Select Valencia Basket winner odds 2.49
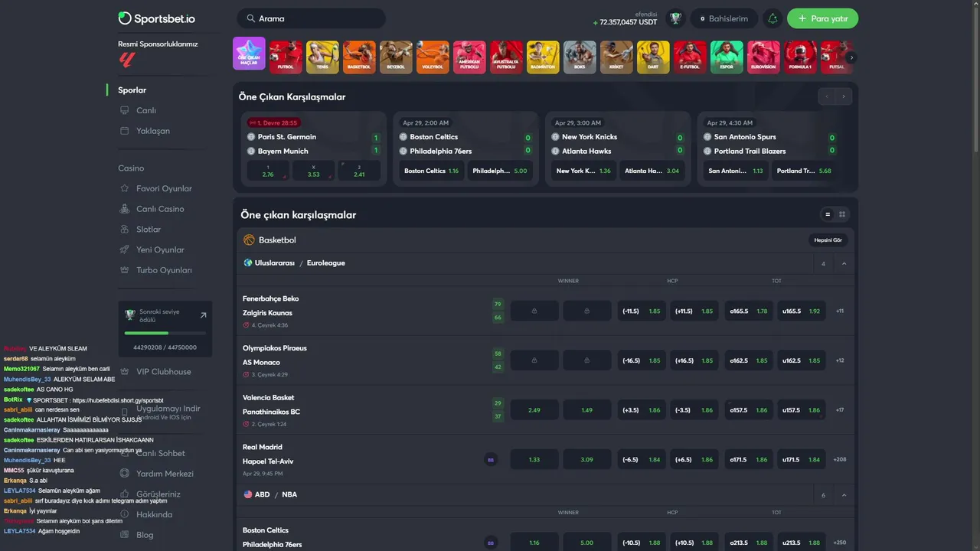Screen dimensions: 980x551 point(534,410)
